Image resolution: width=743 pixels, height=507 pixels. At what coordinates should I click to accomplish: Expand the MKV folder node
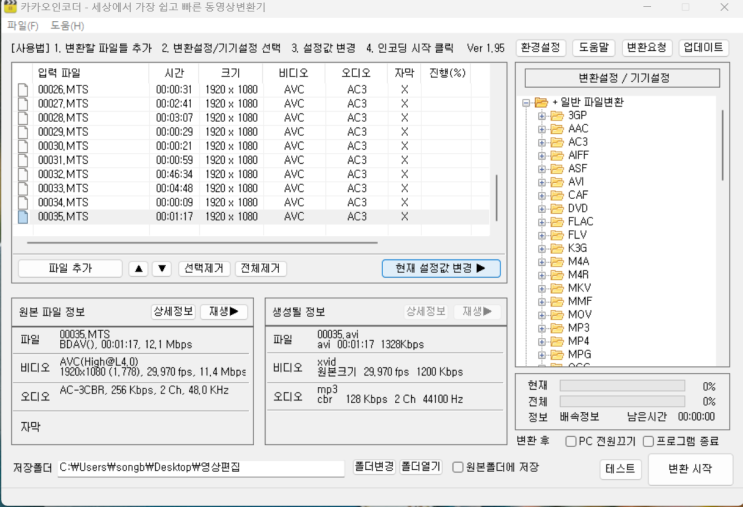[x=542, y=289]
